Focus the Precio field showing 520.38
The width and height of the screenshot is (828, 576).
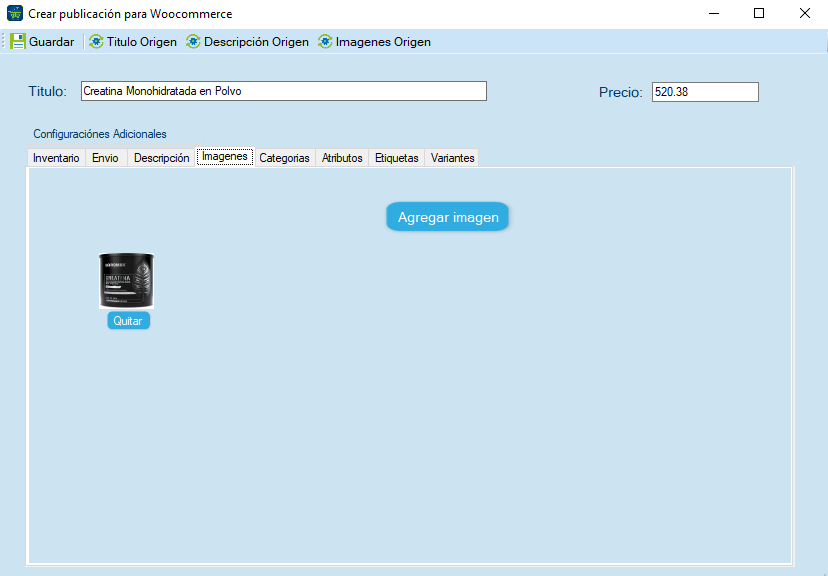pyautogui.click(x=705, y=92)
